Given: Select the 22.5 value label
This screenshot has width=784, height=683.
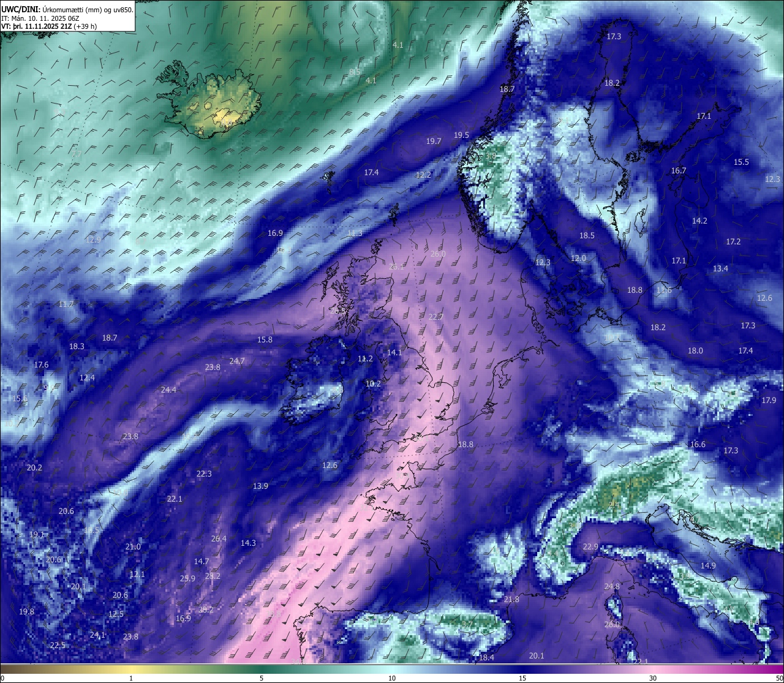Looking at the screenshot, I should [58, 645].
